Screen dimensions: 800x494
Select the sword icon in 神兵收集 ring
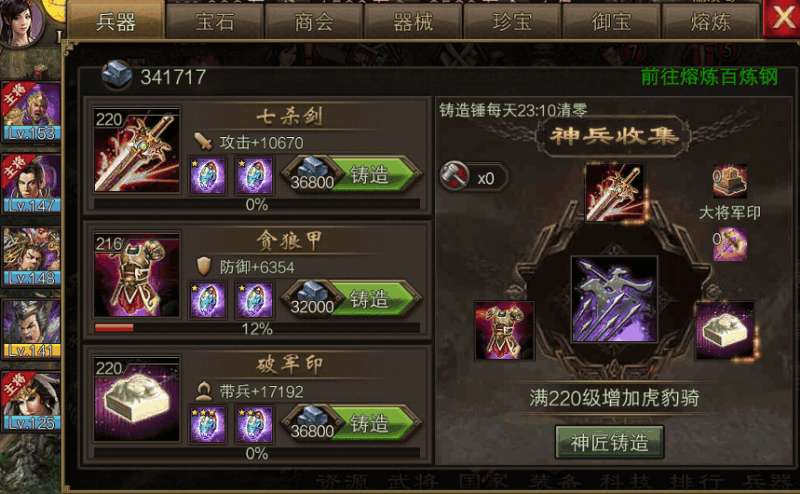pos(614,193)
